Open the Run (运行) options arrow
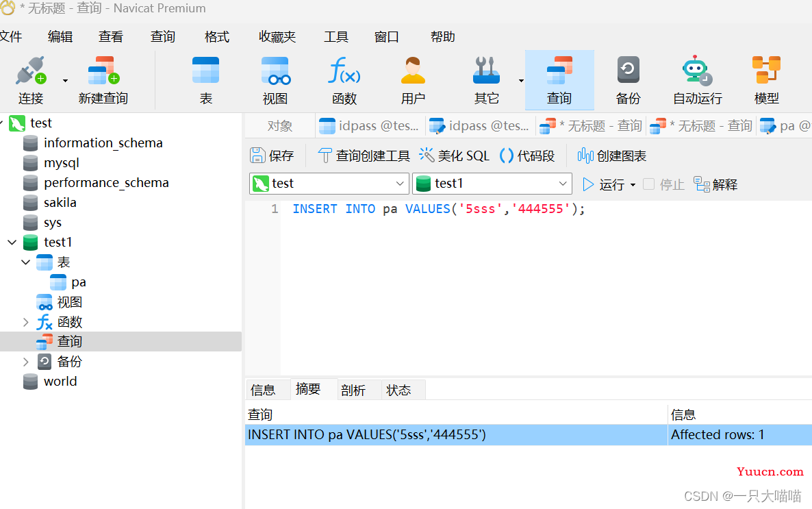This screenshot has height=509, width=812. pos(633,185)
